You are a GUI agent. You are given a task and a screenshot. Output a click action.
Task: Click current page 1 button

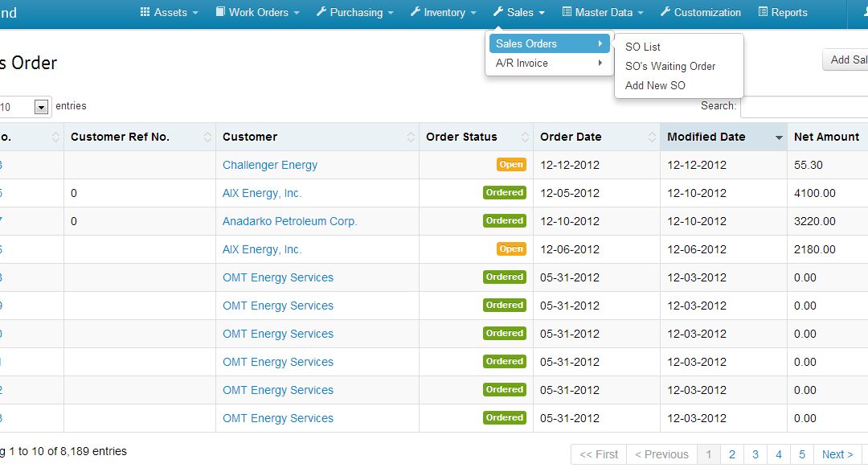coord(709,454)
